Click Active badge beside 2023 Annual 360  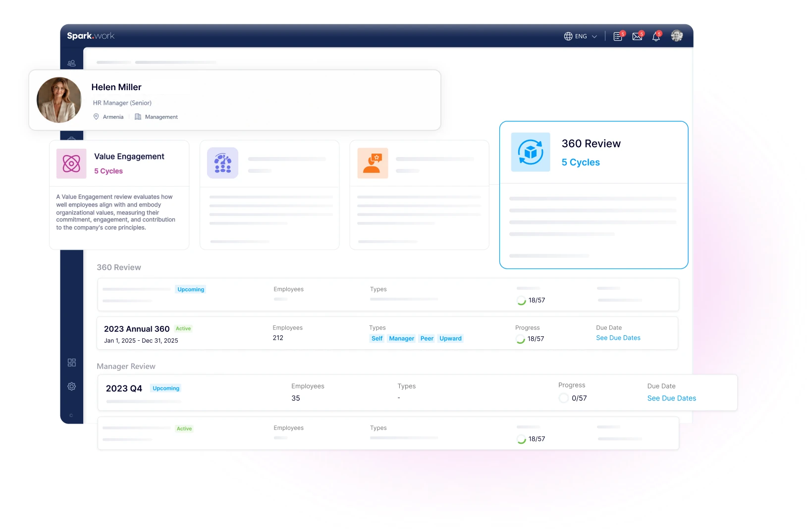point(183,328)
